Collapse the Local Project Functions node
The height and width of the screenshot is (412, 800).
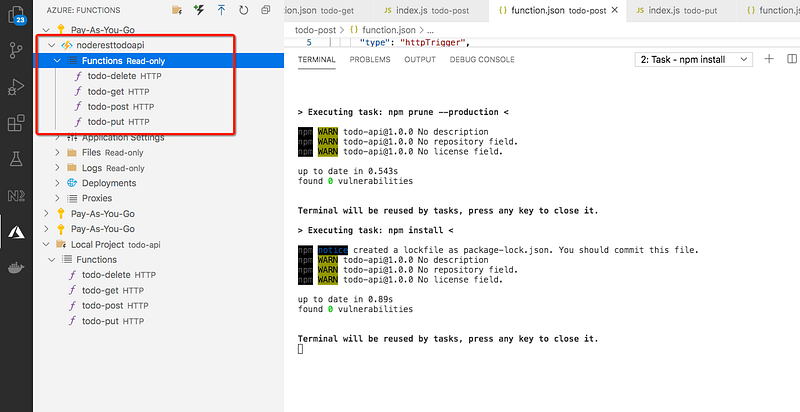tap(51, 260)
